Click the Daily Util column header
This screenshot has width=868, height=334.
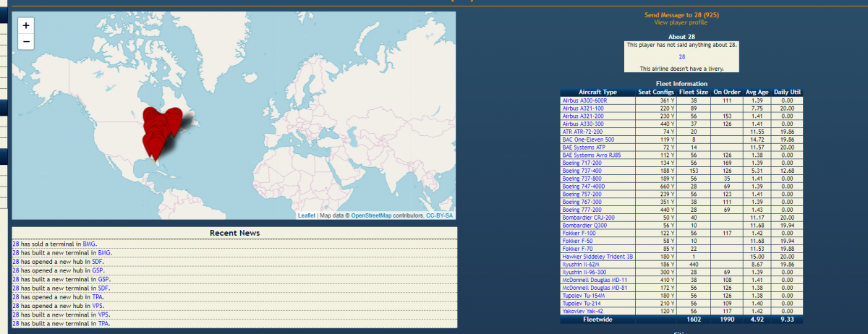click(787, 92)
